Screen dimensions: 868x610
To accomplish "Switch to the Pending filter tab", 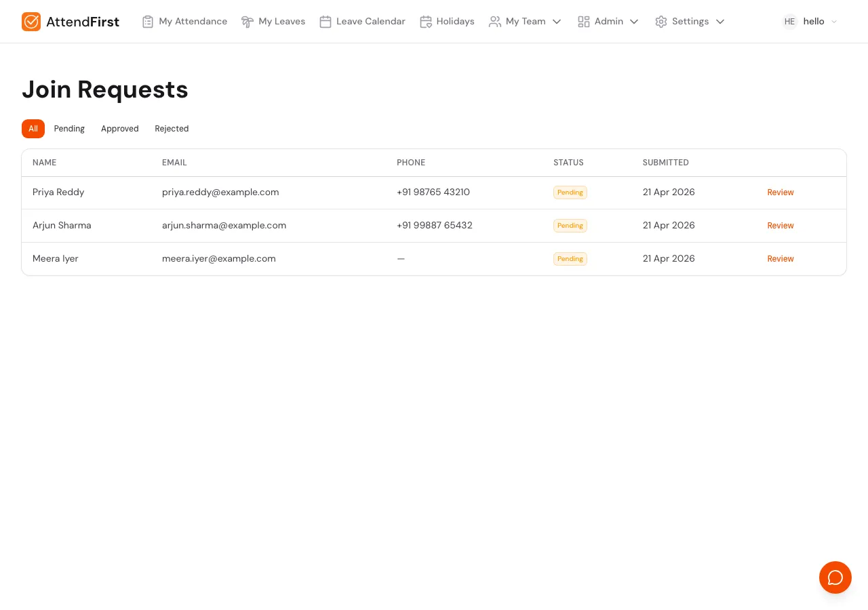I will [x=69, y=129].
